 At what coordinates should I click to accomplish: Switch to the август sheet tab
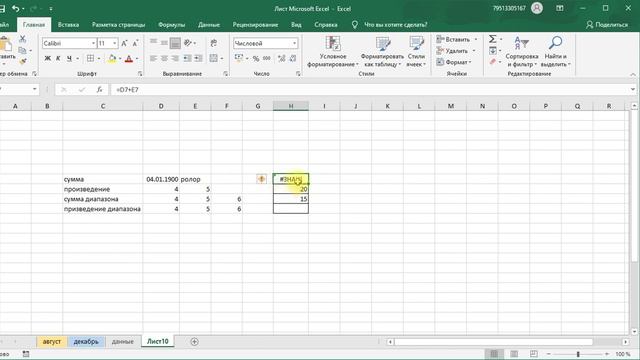click(52, 342)
